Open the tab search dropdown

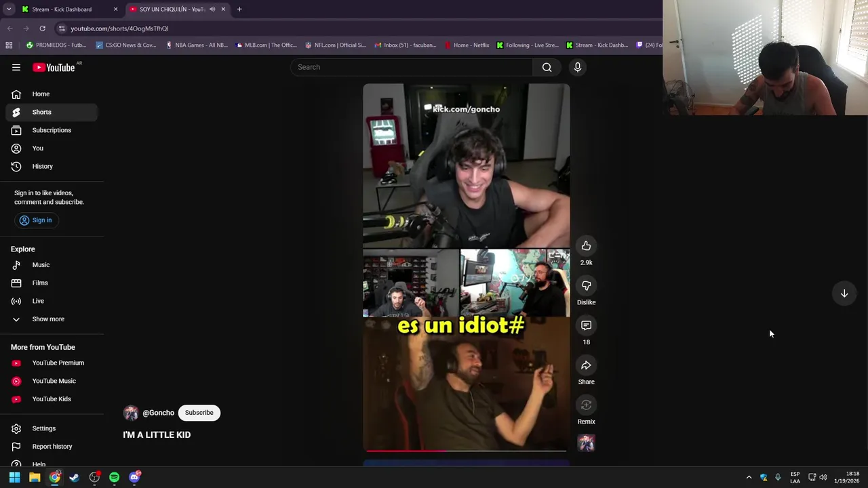pyautogui.click(x=9, y=9)
